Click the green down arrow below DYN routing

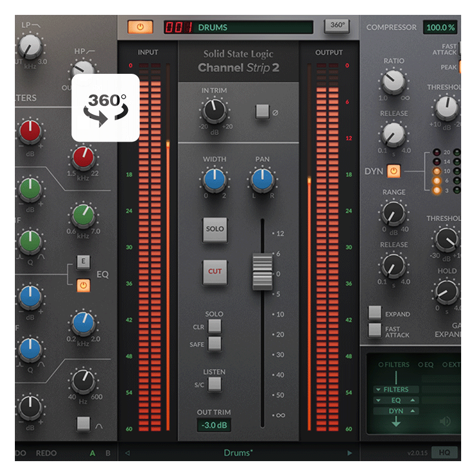(396, 421)
